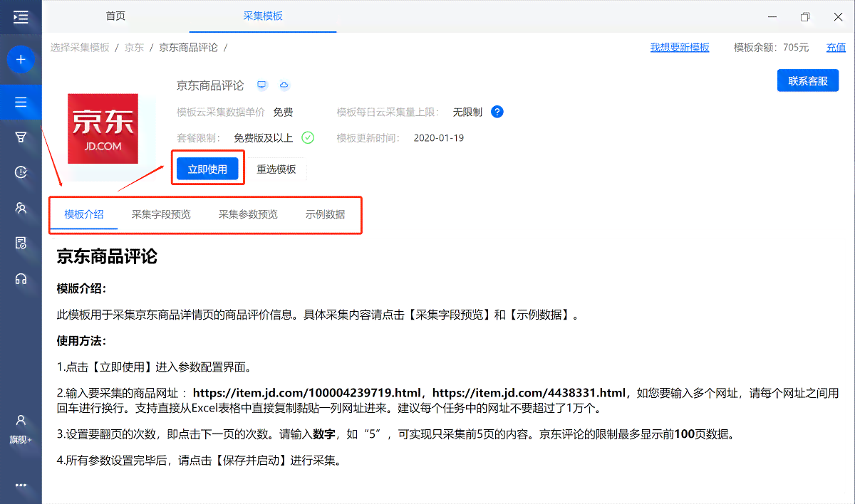
Task: Click the blue plus New task button
Action: coord(21,59)
